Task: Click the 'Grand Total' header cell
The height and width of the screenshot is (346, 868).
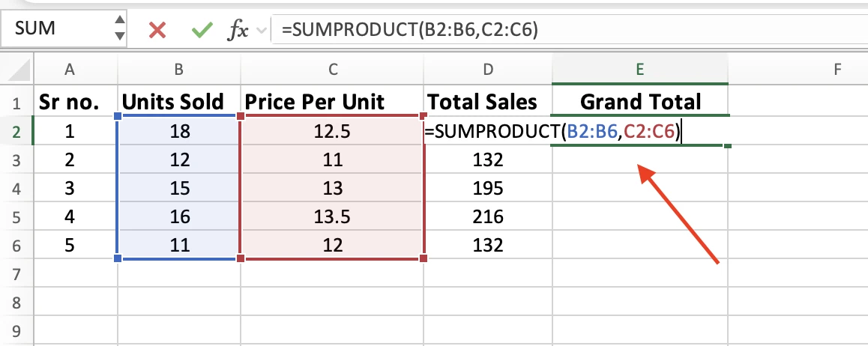Action: click(x=640, y=103)
